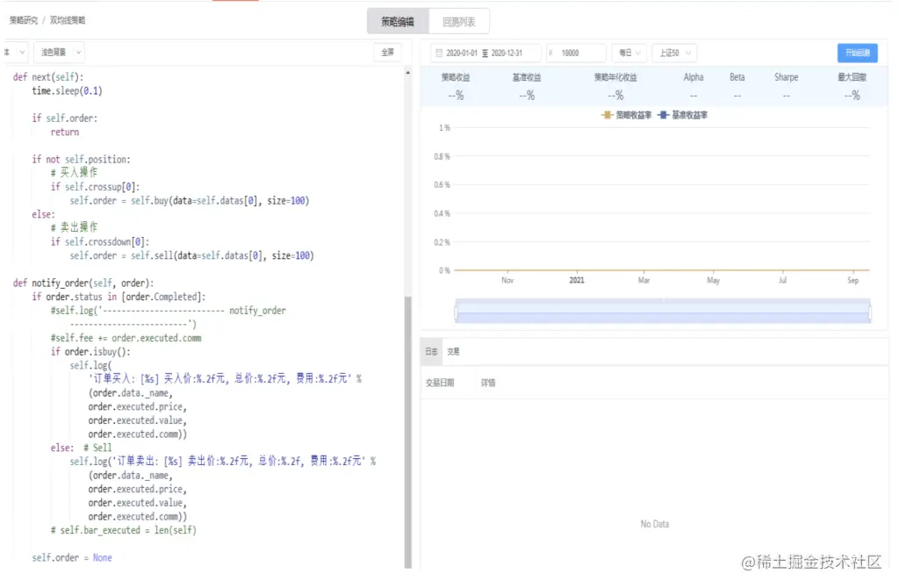Click the 策略收益 metric value
The image size is (899, 588).
coord(456,96)
